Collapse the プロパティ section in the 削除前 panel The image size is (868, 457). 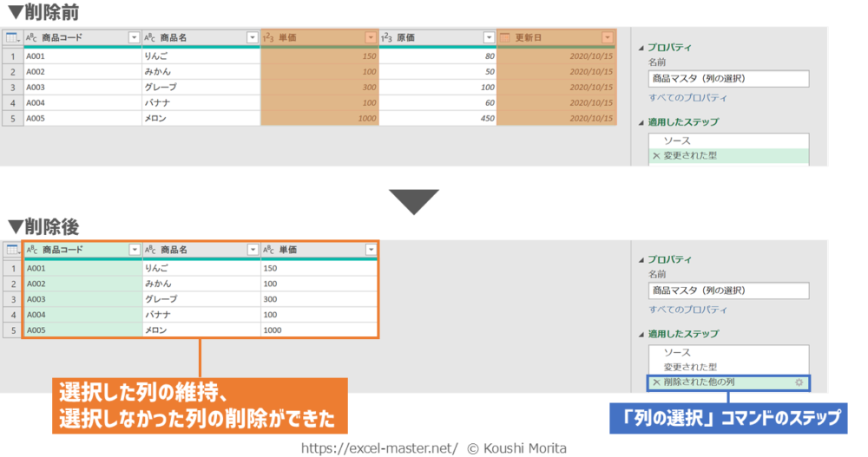[x=642, y=49]
